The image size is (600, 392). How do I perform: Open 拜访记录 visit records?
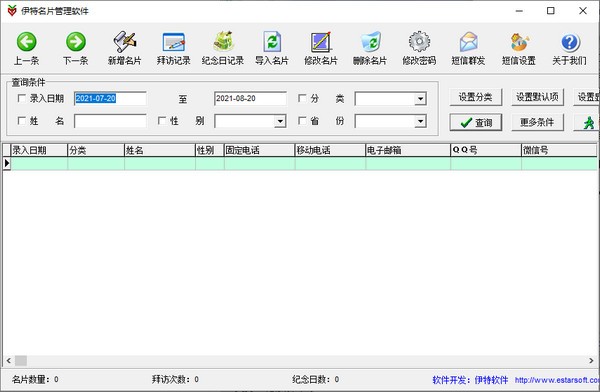[x=173, y=49]
